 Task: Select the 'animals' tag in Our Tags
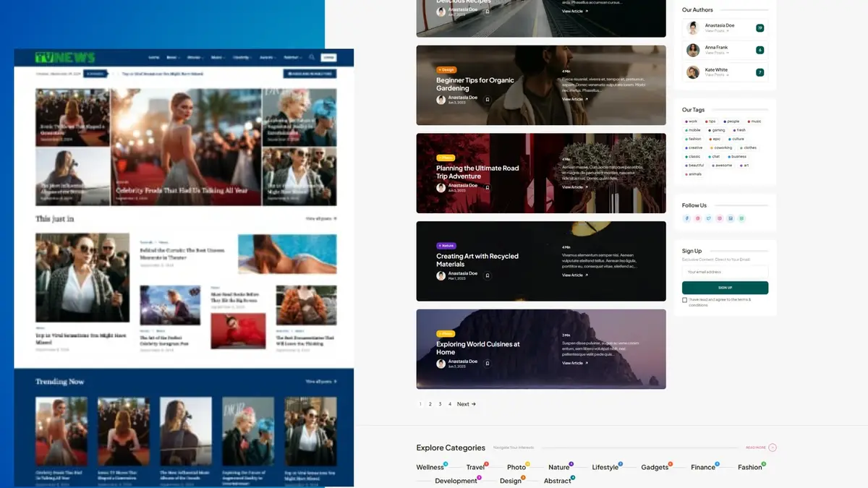[x=694, y=174]
